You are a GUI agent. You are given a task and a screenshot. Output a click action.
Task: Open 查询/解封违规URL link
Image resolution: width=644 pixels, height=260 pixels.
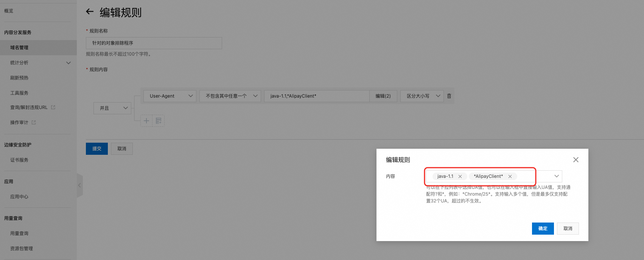(29, 107)
